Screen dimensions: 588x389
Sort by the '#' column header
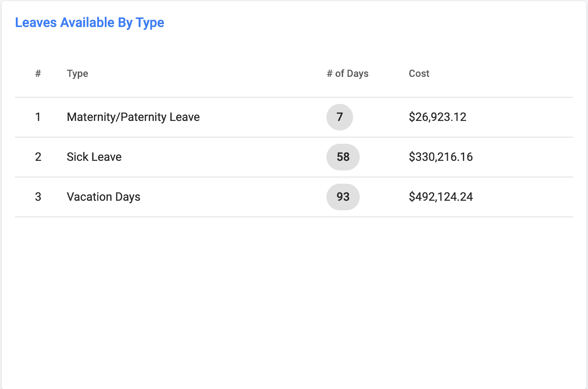[x=38, y=74]
